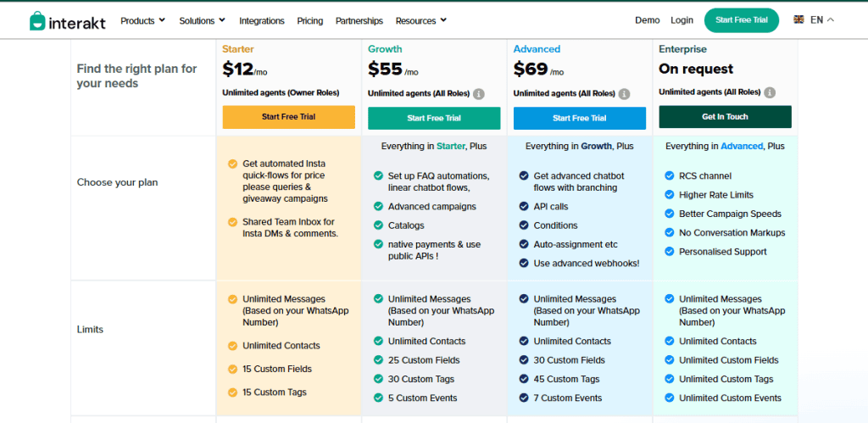
Task: Open the Pricing menu item
Action: click(x=309, y=20)
